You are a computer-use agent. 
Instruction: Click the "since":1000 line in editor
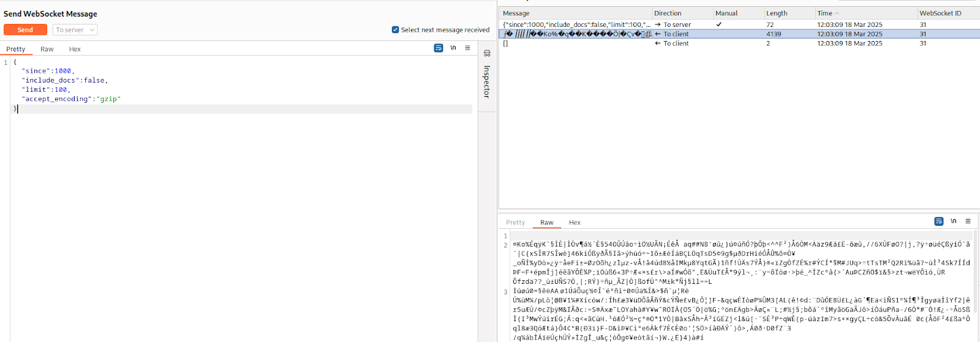point(48,71)
